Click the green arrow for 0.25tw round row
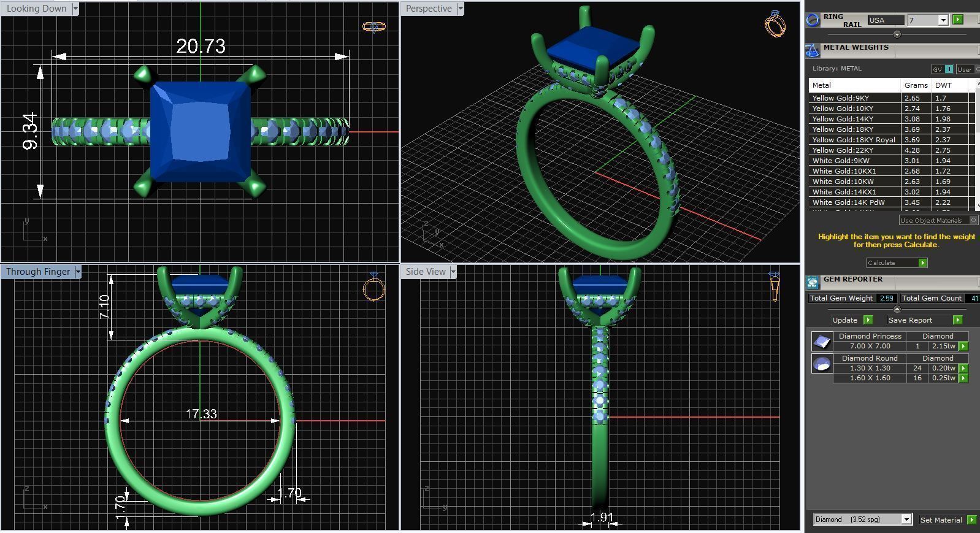This screenshot has height=533, width=980. (963, 378)
